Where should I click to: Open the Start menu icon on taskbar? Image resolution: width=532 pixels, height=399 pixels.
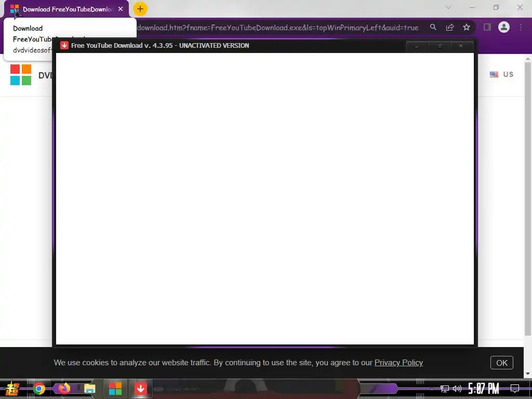click(x=12, y=389)
